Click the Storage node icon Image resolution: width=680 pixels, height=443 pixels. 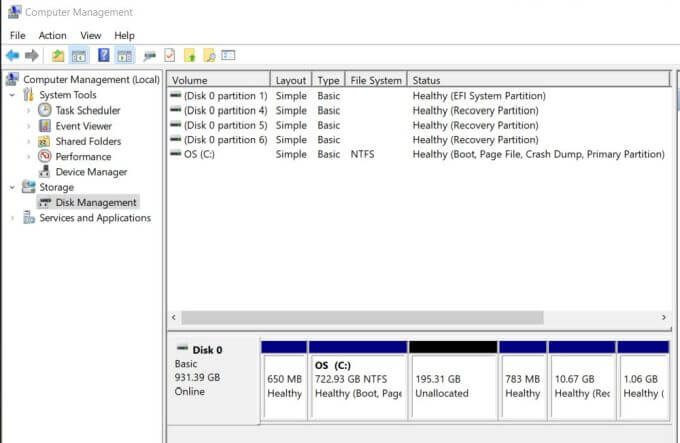tap(29, 187)
